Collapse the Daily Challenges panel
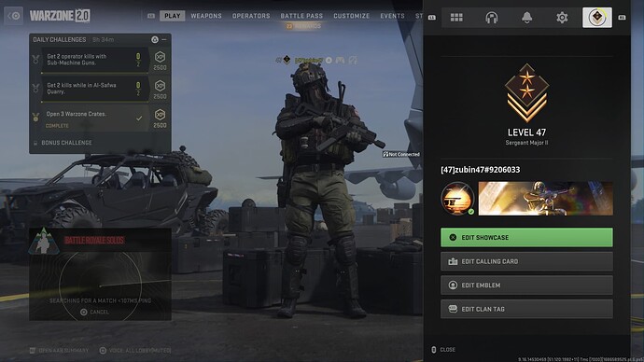 (164, 39)
